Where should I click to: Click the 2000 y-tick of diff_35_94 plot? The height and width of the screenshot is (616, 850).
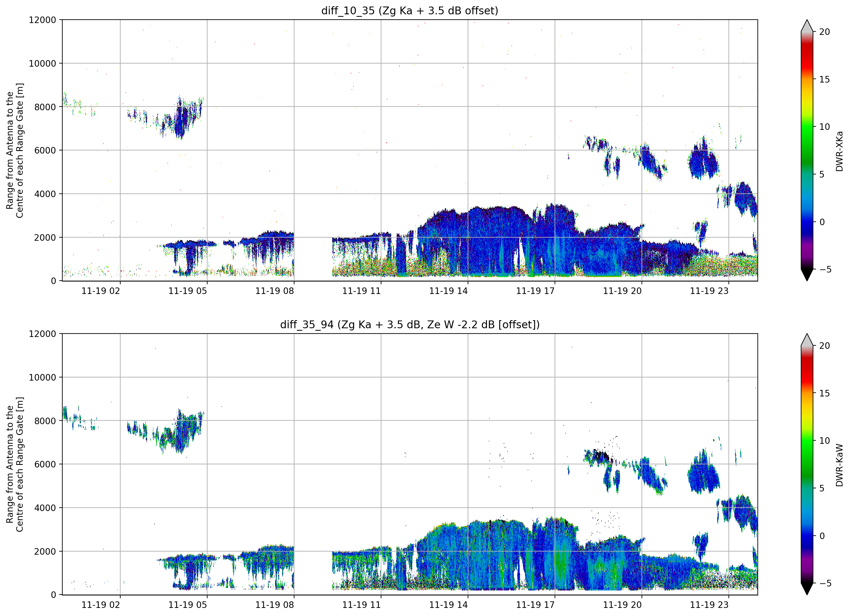tap(45, 552)
